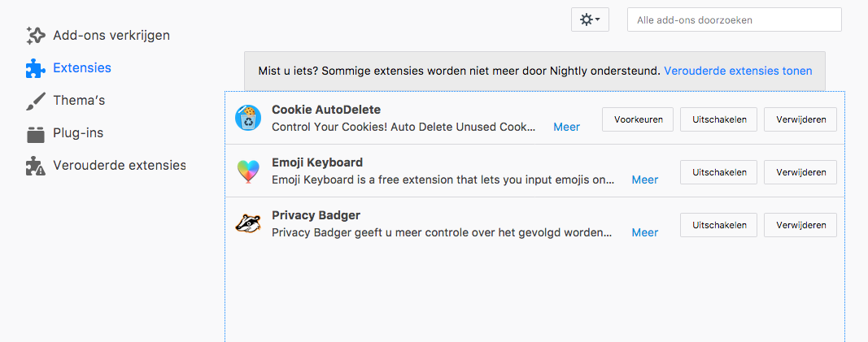Switch to the Plug-ins section

[78, 133]
